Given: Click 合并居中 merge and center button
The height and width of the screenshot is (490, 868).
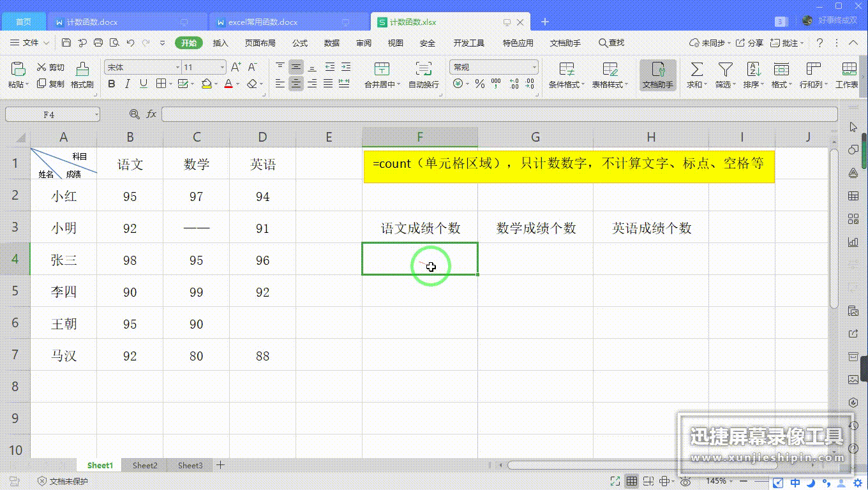Looking at the screenshot, I should coord(382,75).
